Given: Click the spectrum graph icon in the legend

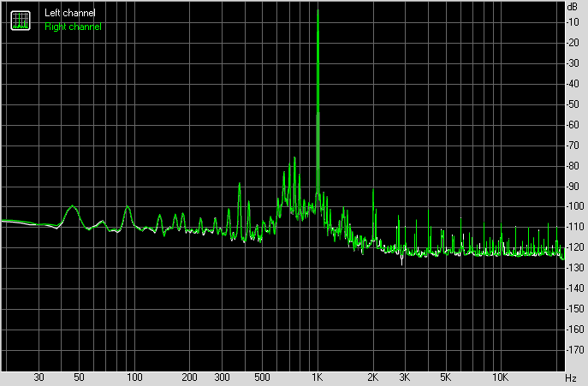Looking at the screenshot, I should click(x=21, y=21).
